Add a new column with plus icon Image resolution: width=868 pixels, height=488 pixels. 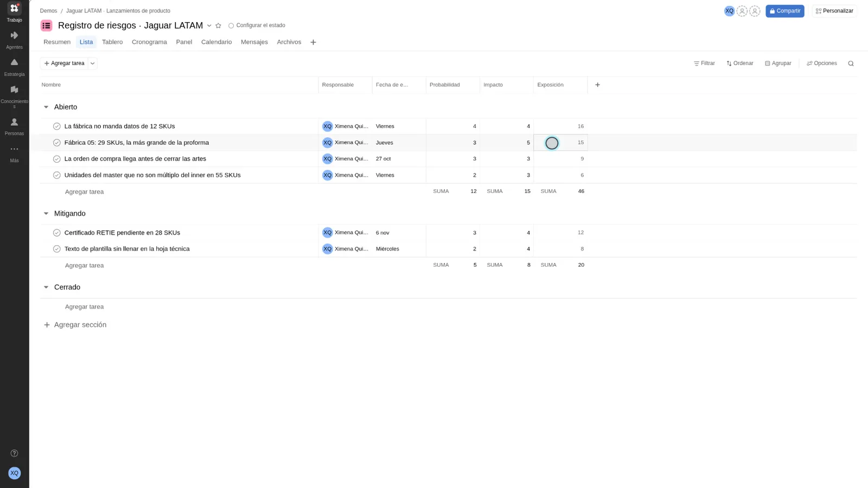(597, 85)
